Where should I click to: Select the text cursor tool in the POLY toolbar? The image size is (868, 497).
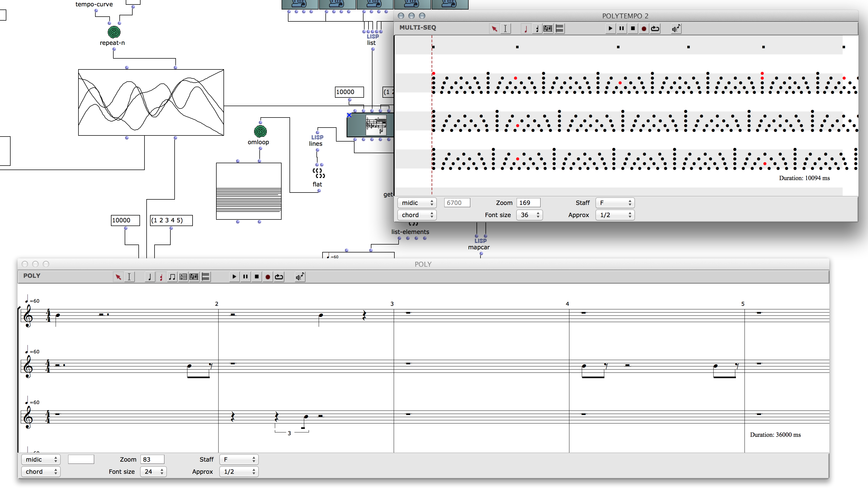click(129, 277)
